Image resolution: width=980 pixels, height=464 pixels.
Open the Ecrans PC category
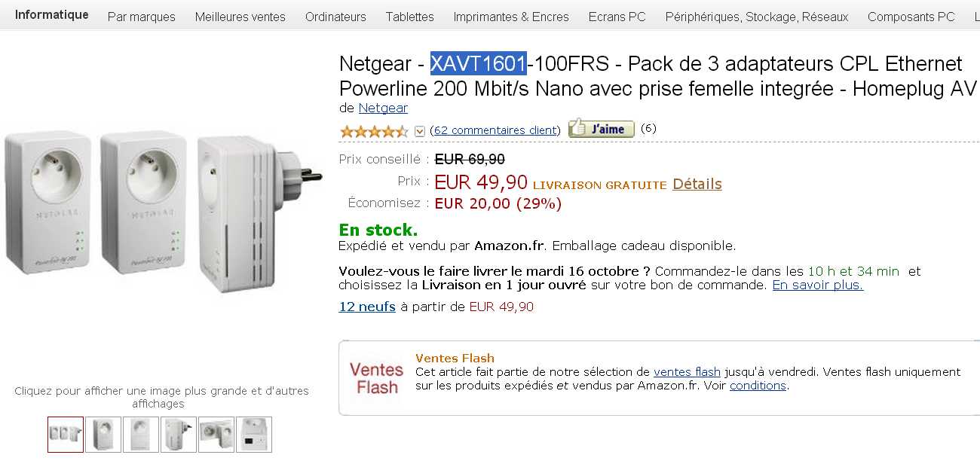pyautogui.click(x=617, y=17)
